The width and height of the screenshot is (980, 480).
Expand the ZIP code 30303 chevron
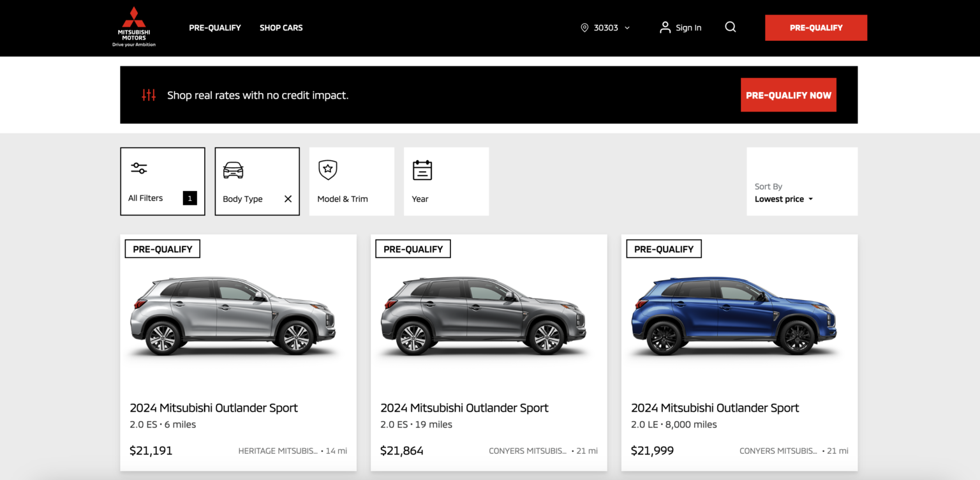(627, 27)
